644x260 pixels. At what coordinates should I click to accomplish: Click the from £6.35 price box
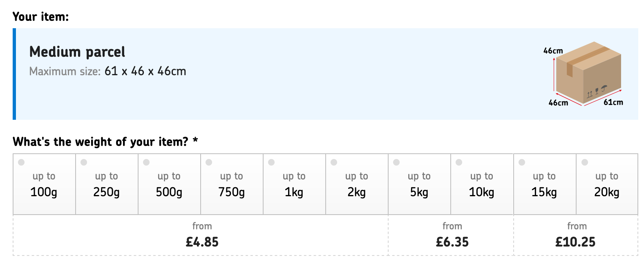coord(451,235)
